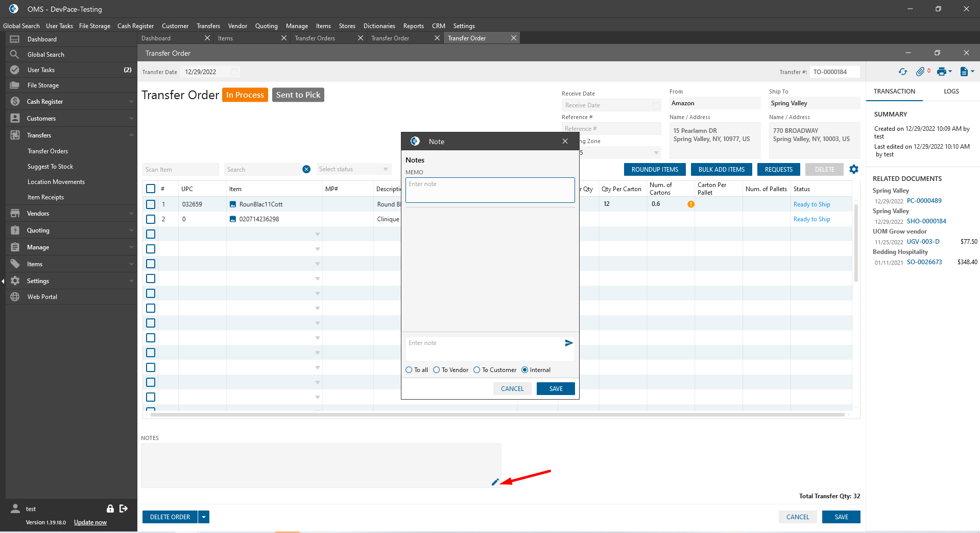Click the image icon beside RounBlac11Cott
The width and height of the screenshot is (980, 533).
233,204
